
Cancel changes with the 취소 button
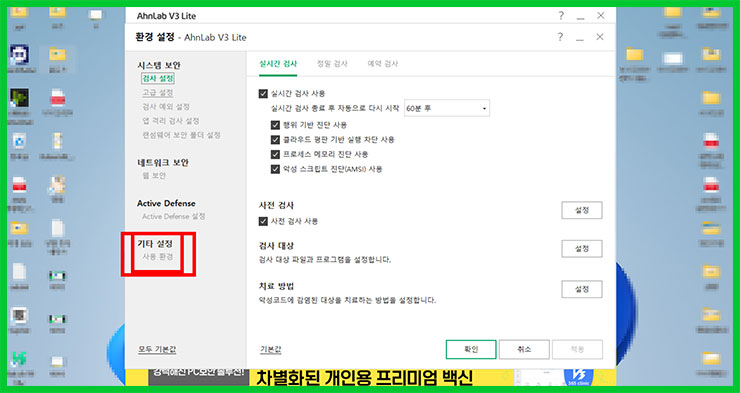coord(524,350)
